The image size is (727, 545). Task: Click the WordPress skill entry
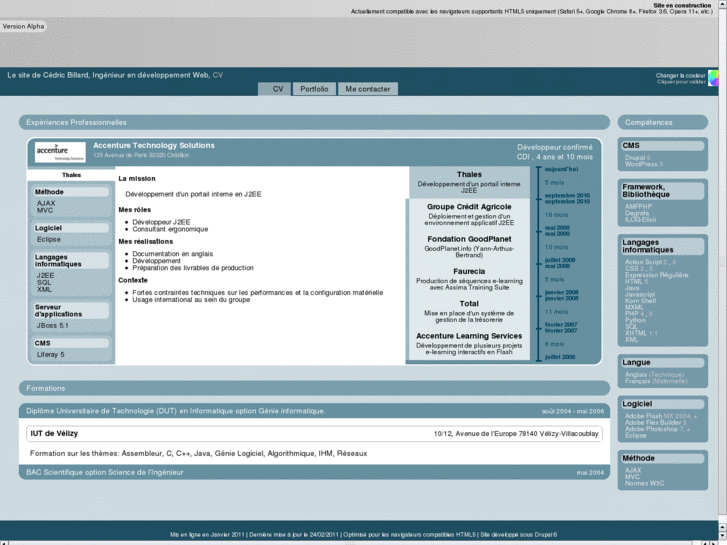click(x=644, y=164)
